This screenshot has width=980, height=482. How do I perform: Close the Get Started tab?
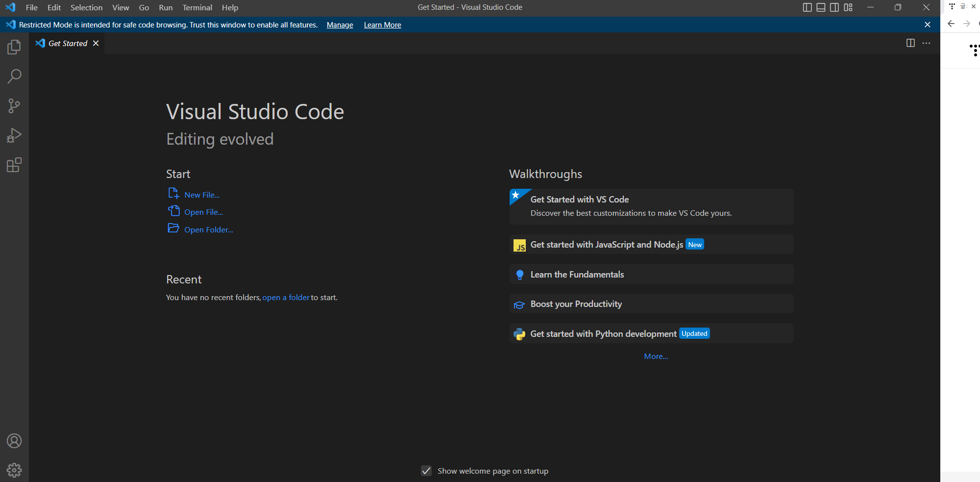(x=96, y=43)
